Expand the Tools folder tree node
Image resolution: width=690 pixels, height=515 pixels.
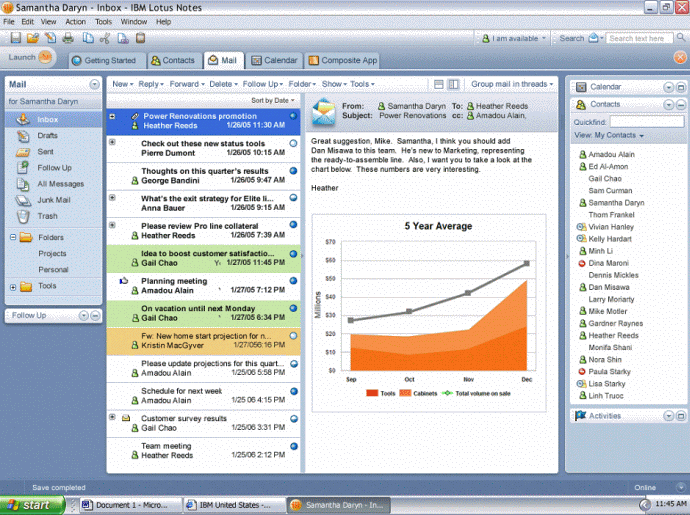pyautogui.click(x=13, y=287)
